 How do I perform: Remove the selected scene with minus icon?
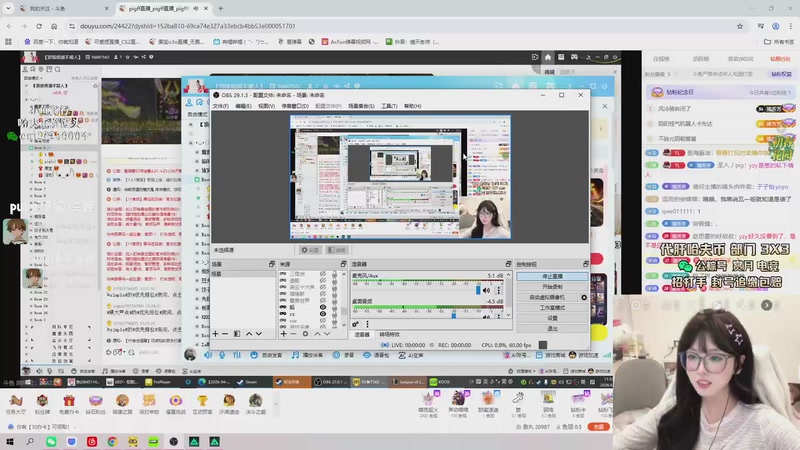pyautogui.click(x=225, y=334)
